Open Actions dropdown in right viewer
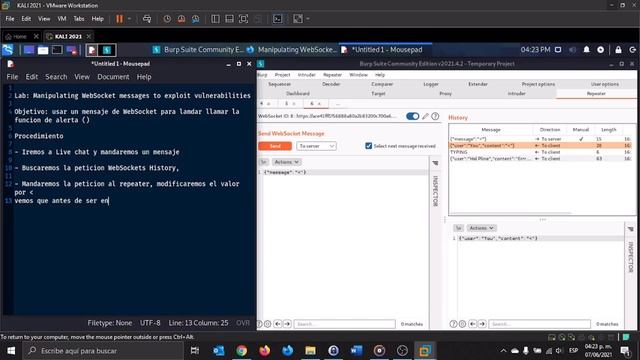 click(481, 228)
